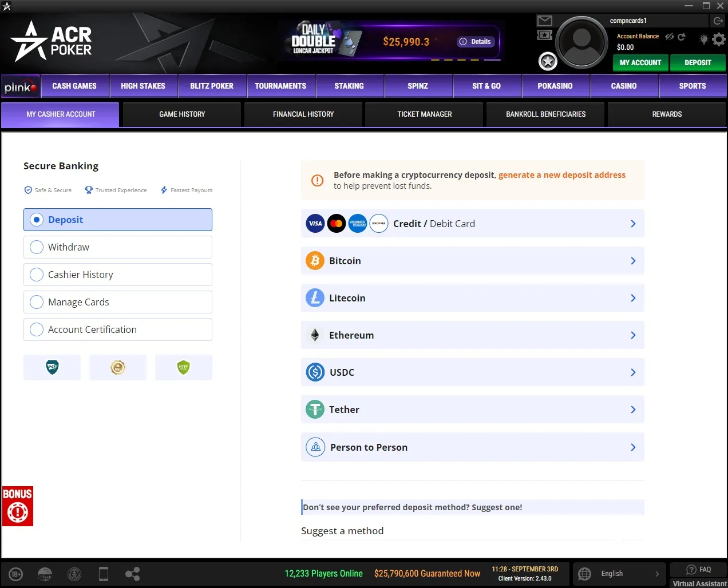
Task: Click the PCI security badge
Action: [x=52, y=367]
